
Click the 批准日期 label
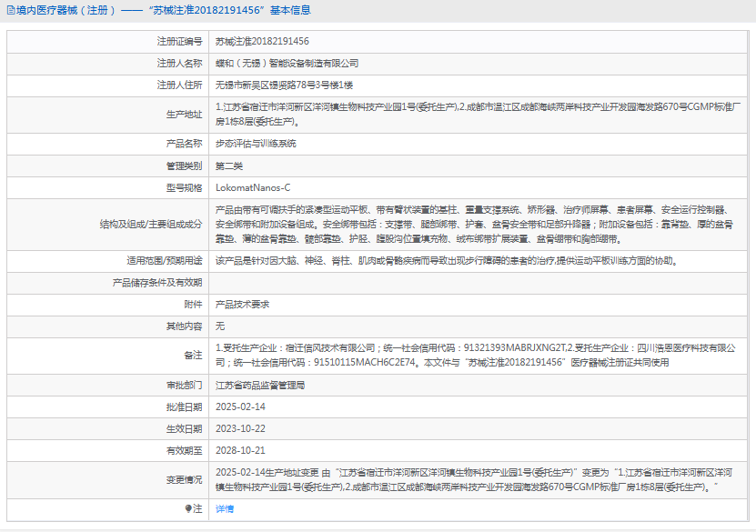(184, 407)
